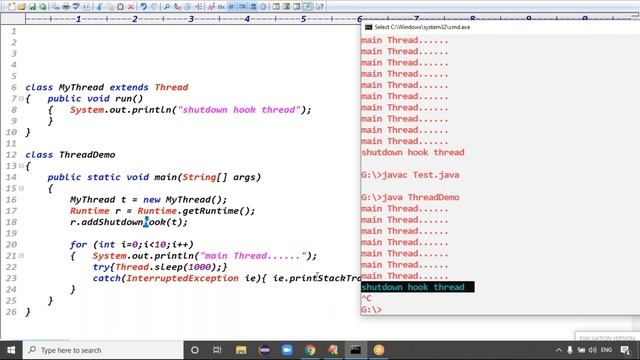
Task: Click 'public void run()' in the editor
Action: [95, 98]
